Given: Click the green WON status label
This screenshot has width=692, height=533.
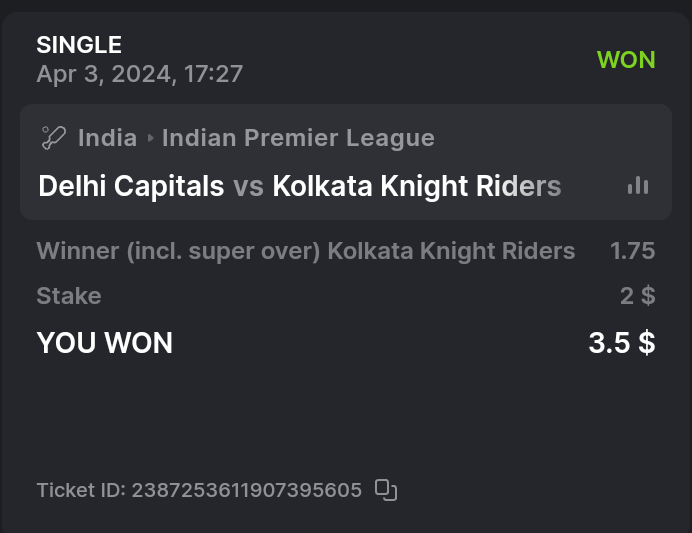Looking at the screenshot, I should tap(626, 60).
